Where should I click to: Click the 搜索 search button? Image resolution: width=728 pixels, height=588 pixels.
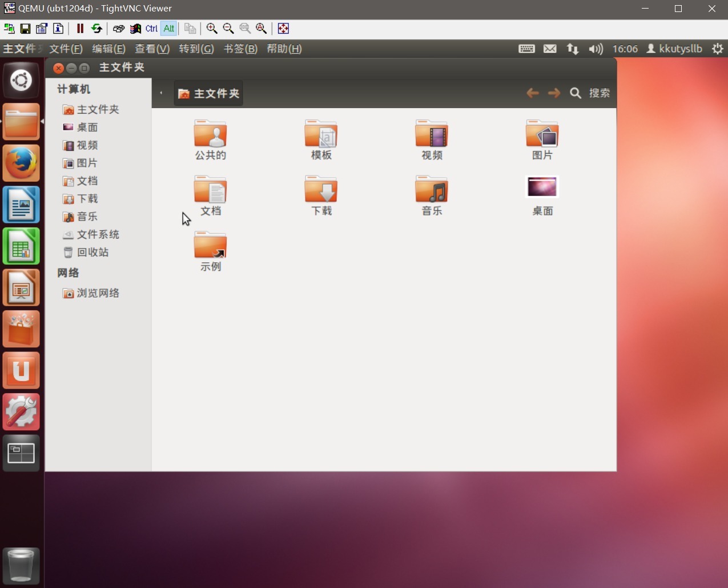tap(590, 93)
